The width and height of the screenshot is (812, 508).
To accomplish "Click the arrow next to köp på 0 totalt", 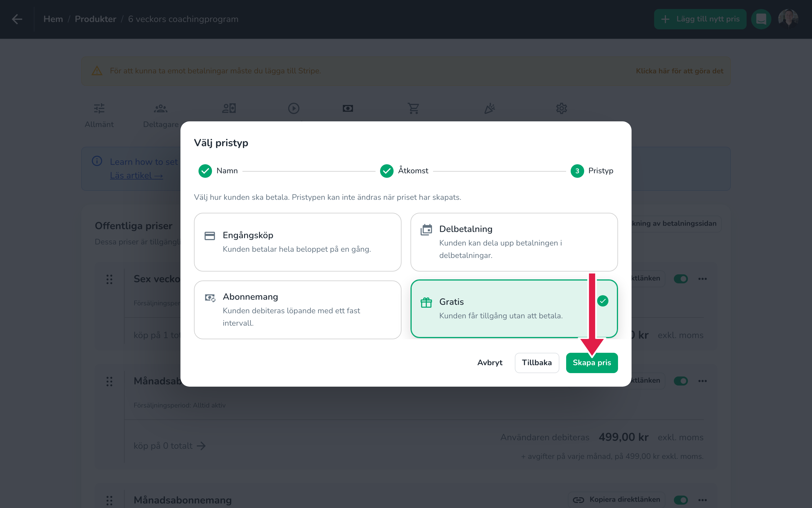I will click(x=201, y=446).
